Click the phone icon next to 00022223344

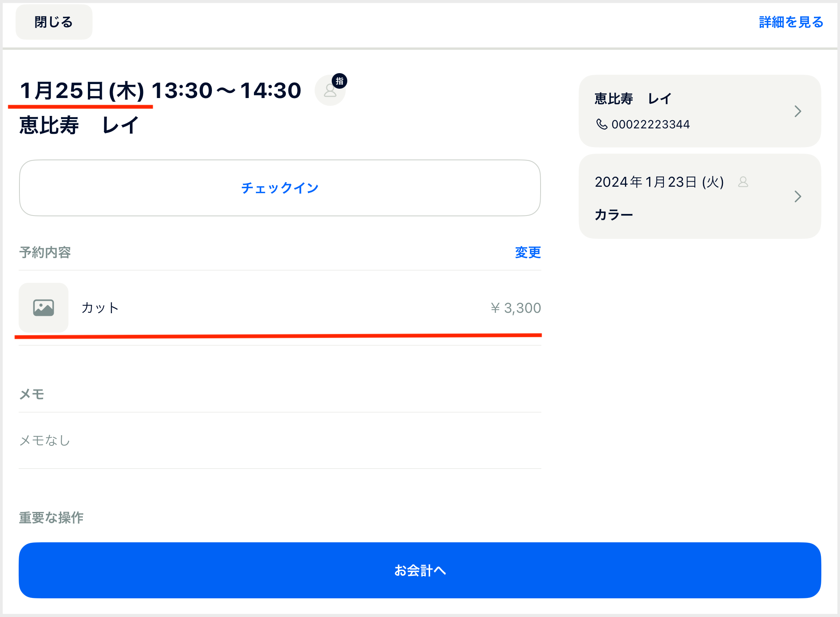(x=601, y=124)
